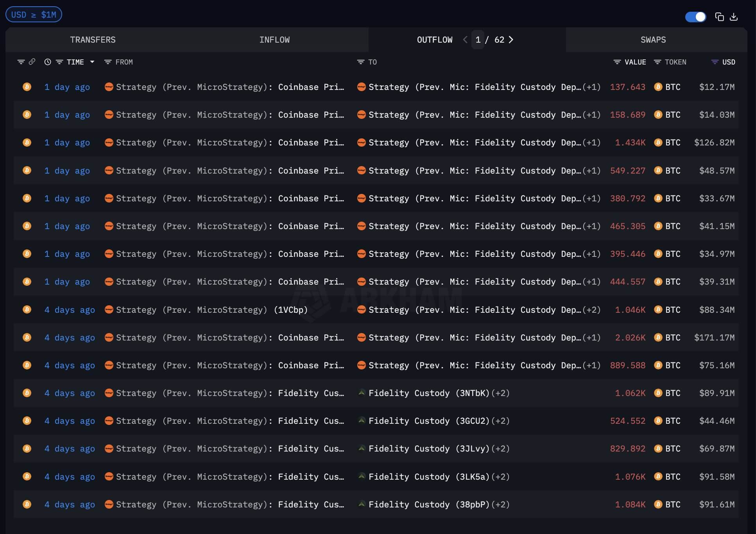This screenshot has width=756, height=534.
Task: Switch to the SWAPS tab
Action: pos(652,39)
